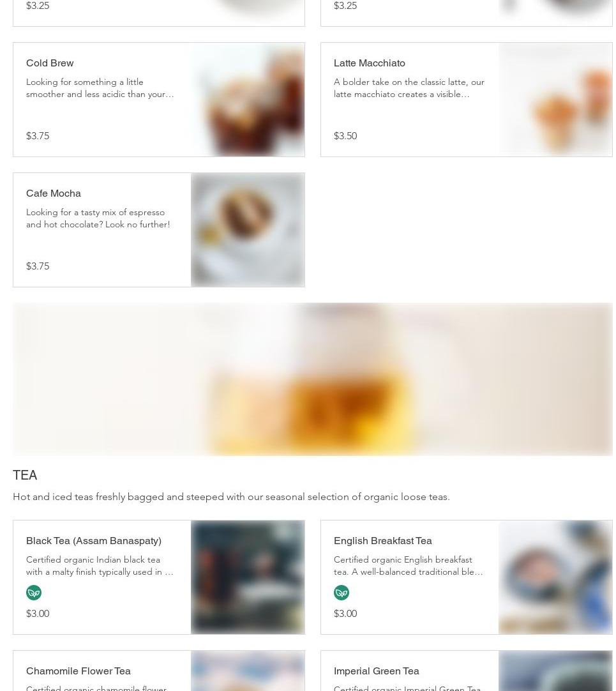Screen dimensions: 616x691
Task: Select English Breakfast Tea title
Action: (x=382, y=541)
